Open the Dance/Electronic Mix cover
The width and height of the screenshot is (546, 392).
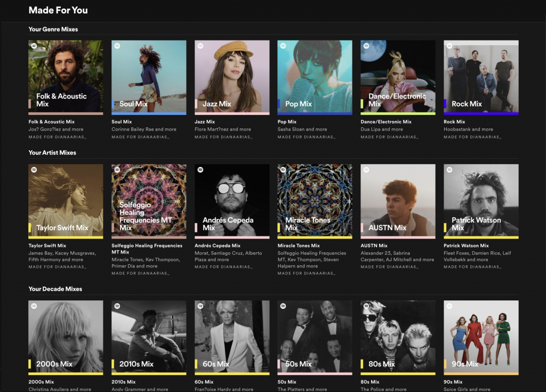click(x=398, y=78)
